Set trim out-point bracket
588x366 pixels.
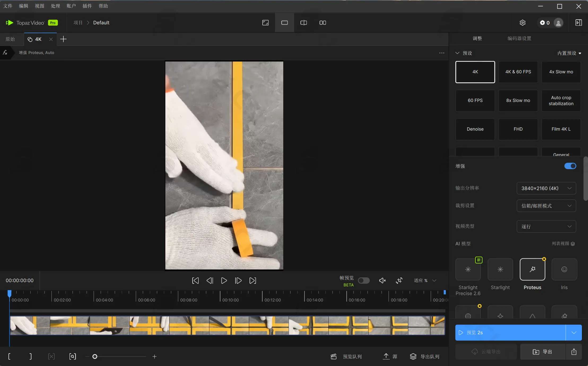31,356
